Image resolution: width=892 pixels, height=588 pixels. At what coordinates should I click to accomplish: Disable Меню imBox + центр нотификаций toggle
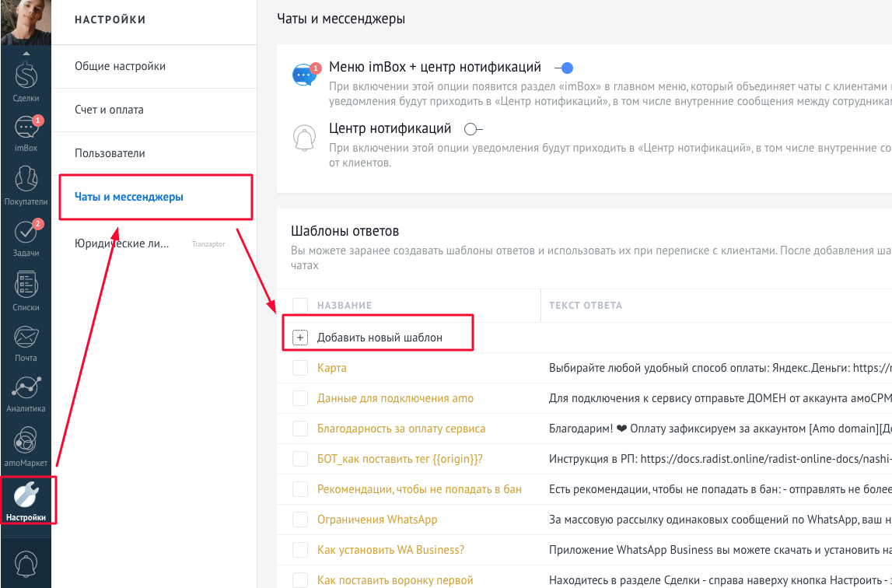pyautogui.click(x=564, y=68)
